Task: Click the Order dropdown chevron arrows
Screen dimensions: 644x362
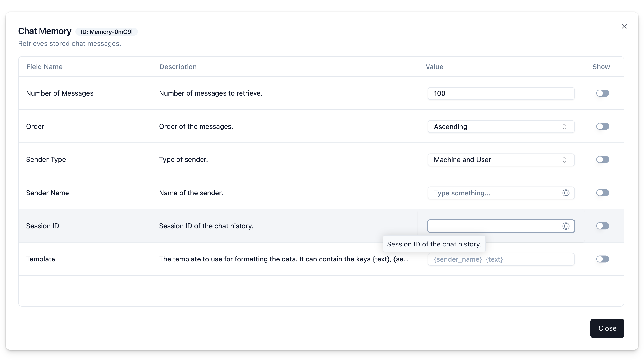Action: pos(564,127)
